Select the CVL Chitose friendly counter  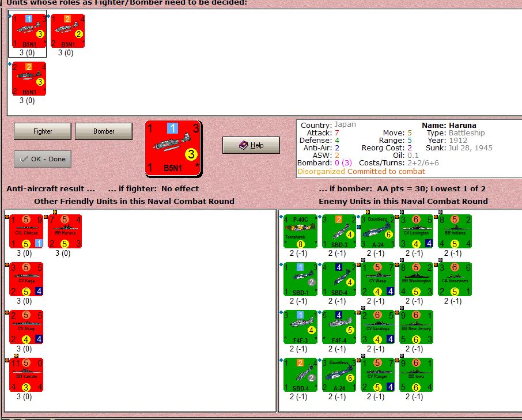(x=27, y=231)
